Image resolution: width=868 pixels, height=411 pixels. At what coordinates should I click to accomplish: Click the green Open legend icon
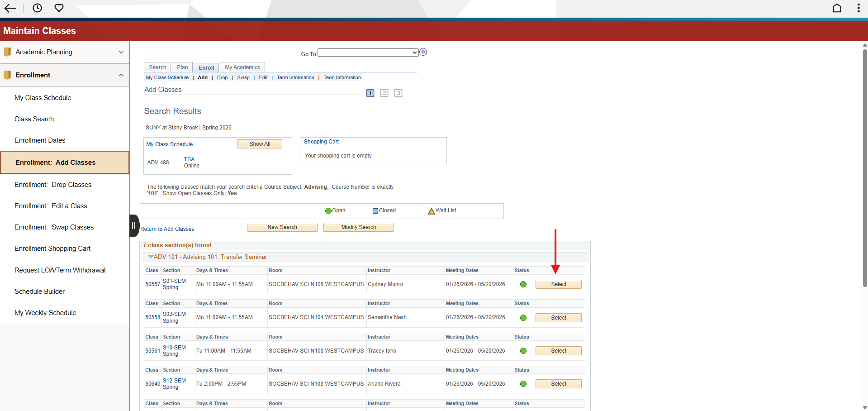pyautogui.click(x=328, y=211)
